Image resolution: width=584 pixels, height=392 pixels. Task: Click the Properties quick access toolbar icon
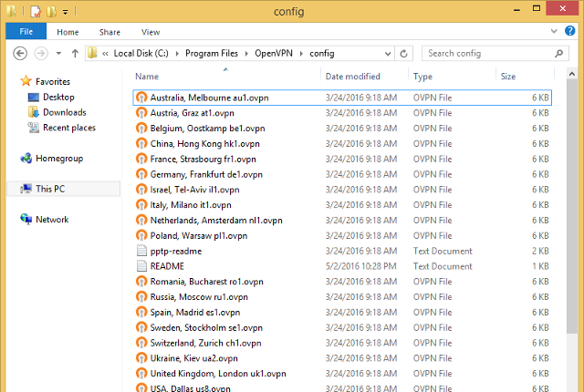point(36,11)
